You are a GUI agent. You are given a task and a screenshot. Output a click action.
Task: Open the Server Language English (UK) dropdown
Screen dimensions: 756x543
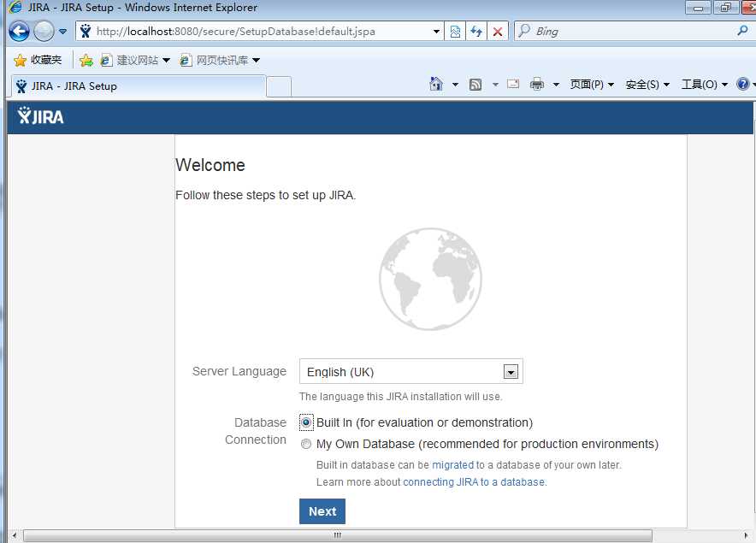coord(410,371)
